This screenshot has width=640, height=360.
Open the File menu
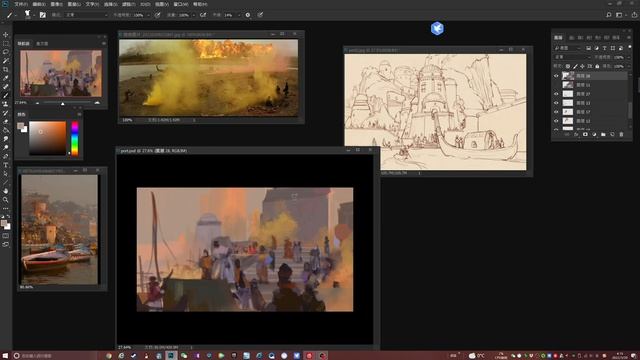(21, 4)
